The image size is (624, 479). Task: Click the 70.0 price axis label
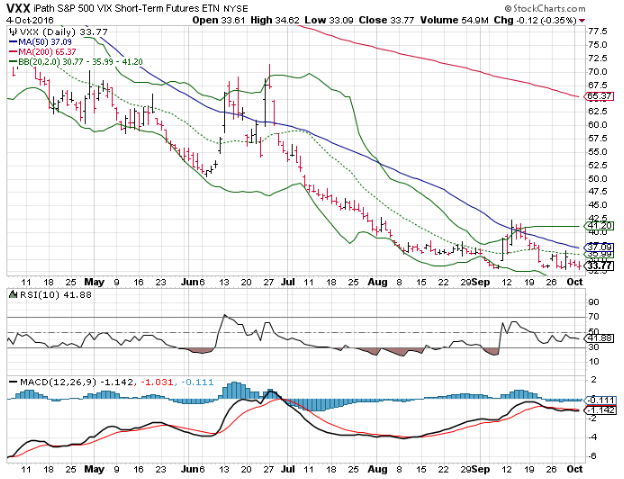[x=598, y=72]
